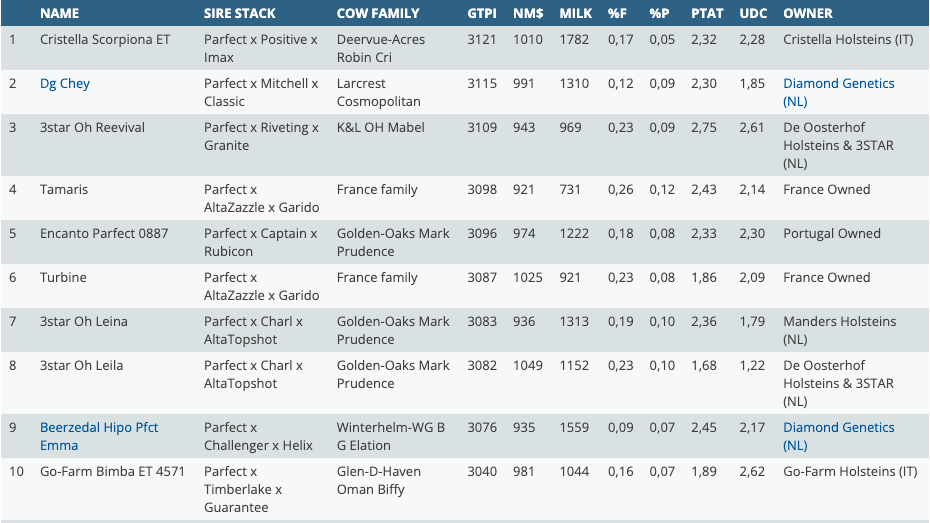Click the Go-Farm Bimba ET 4571 name
Image resolution: width=930 pixels, height=523 pixels.
pos(112,472)
